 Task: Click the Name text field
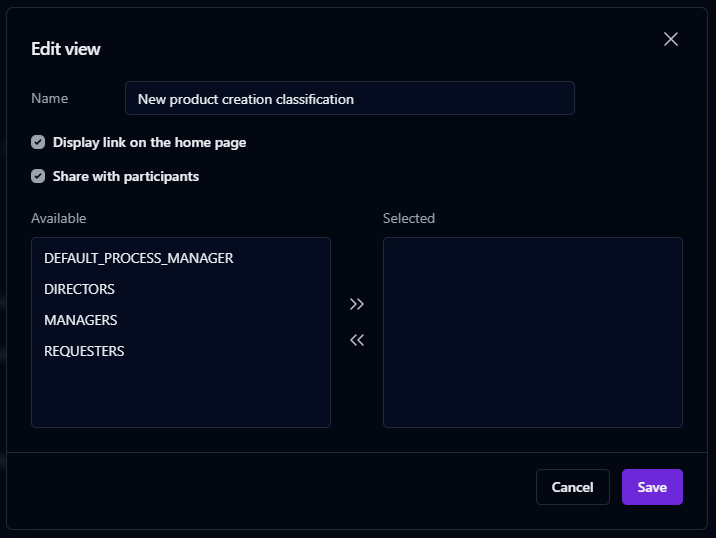(x=349, y=99)
